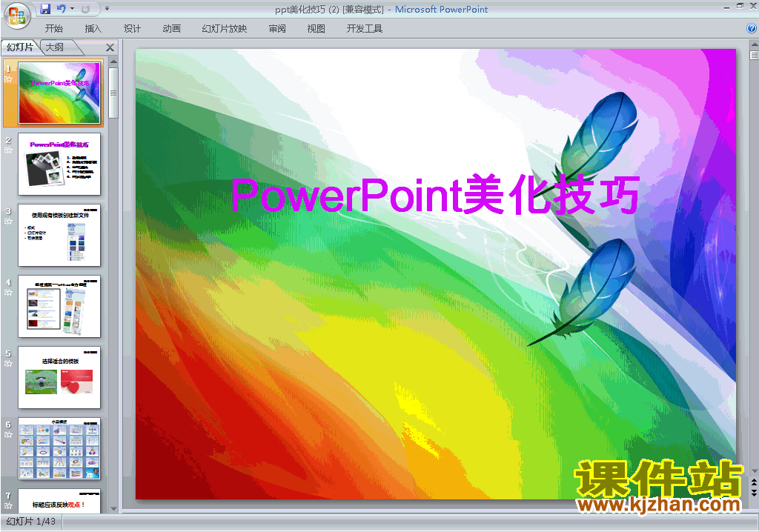Minimize the PowerPoint window

726,7
